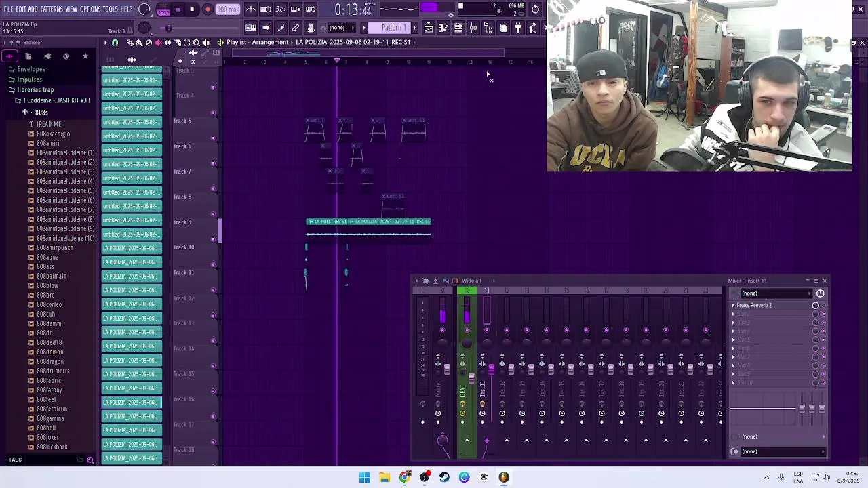Screen dimensions: 868x488
Task: Pause the song using the pause button
Action: coord(178,9)
